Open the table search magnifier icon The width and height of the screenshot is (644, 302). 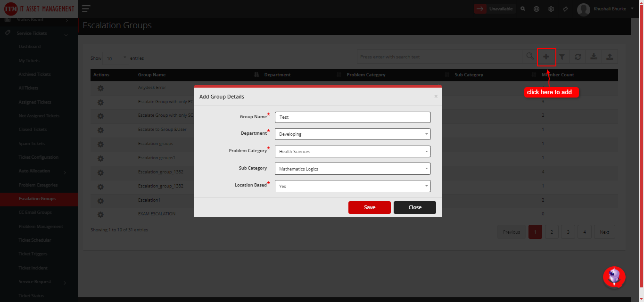tap(529, 57)
